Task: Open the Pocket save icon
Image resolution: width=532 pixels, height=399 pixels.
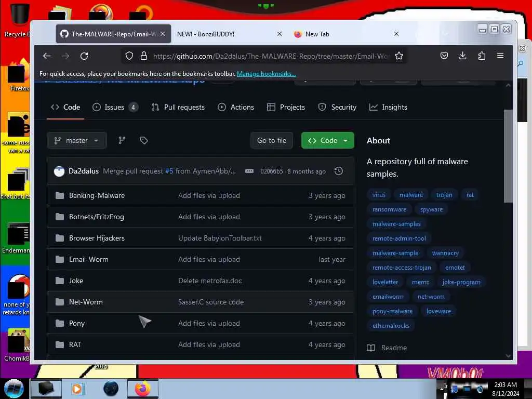Action: pyautogui.click(x=444, y=56)
